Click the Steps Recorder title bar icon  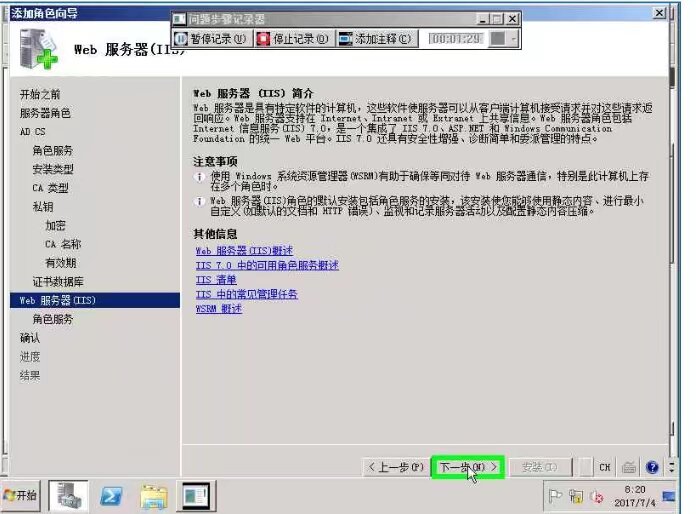179,19
